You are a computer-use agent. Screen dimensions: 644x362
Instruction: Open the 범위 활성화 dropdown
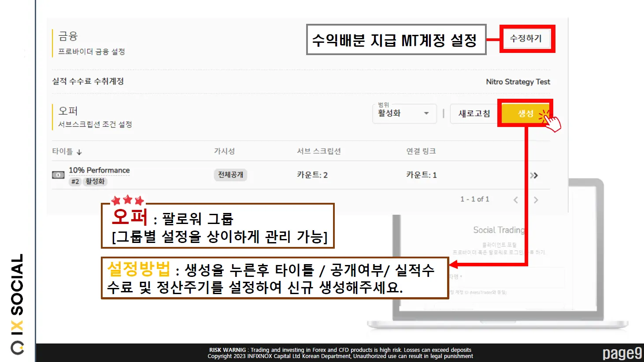click(x=404, y=113)
